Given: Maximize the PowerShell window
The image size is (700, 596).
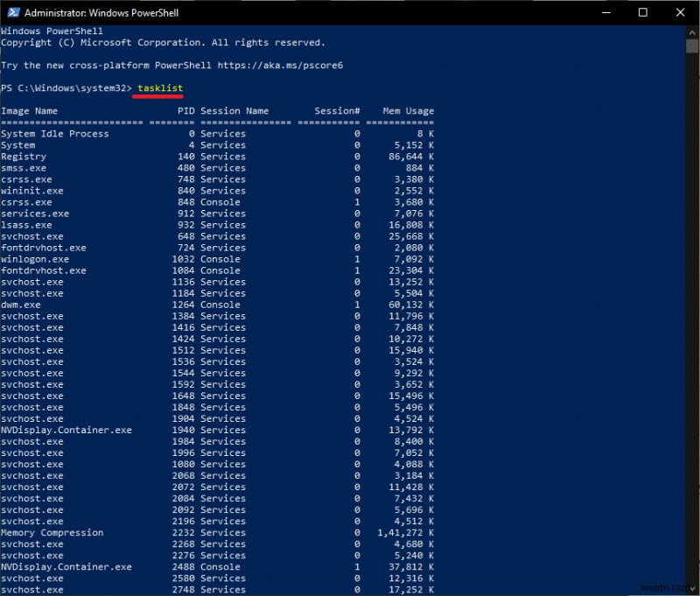Looking at the screenshot, I should pyautogui.click(x=643, y=13).
